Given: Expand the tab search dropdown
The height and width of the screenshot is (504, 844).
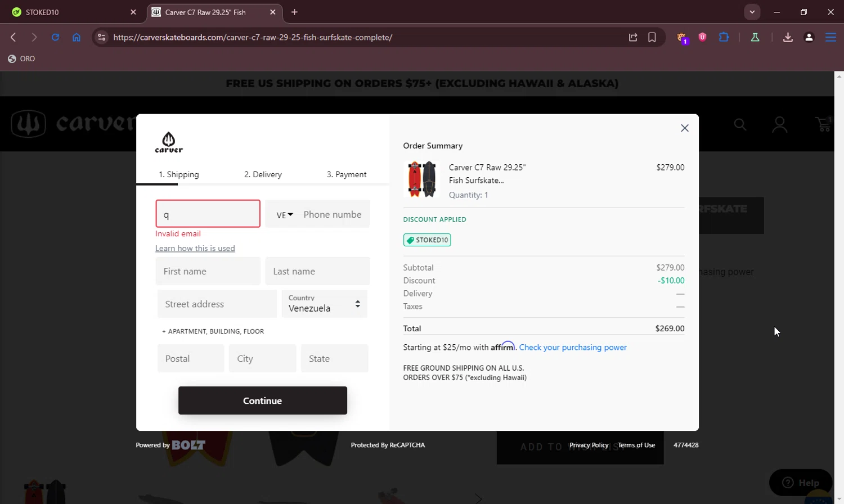Looking at the screenshot, I should pyautogui.click(x=752, y=12).
